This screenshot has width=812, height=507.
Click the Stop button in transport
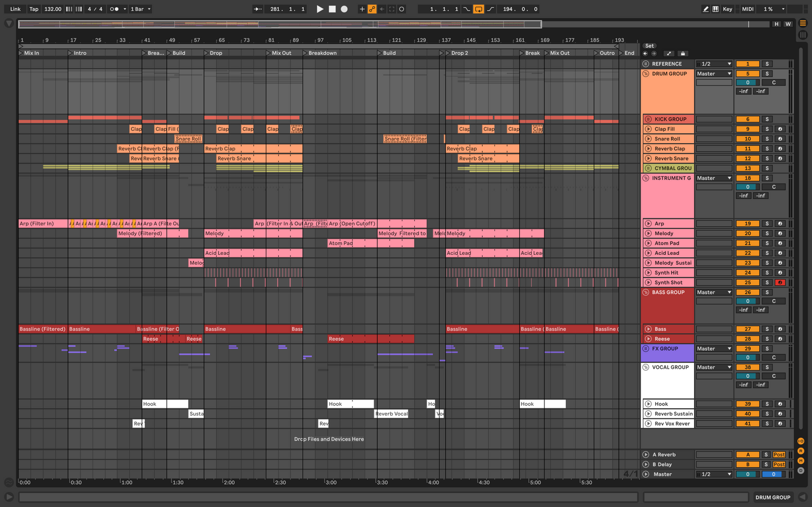point(332,9)
